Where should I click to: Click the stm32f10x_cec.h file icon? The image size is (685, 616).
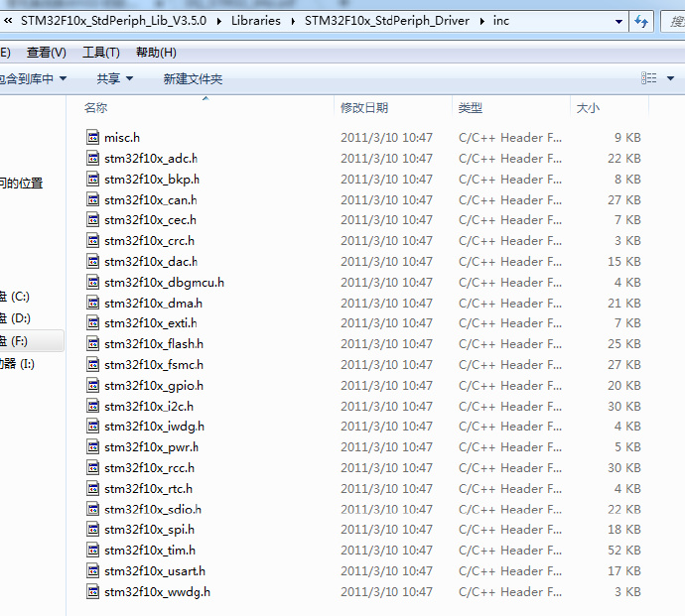(92, 219)
